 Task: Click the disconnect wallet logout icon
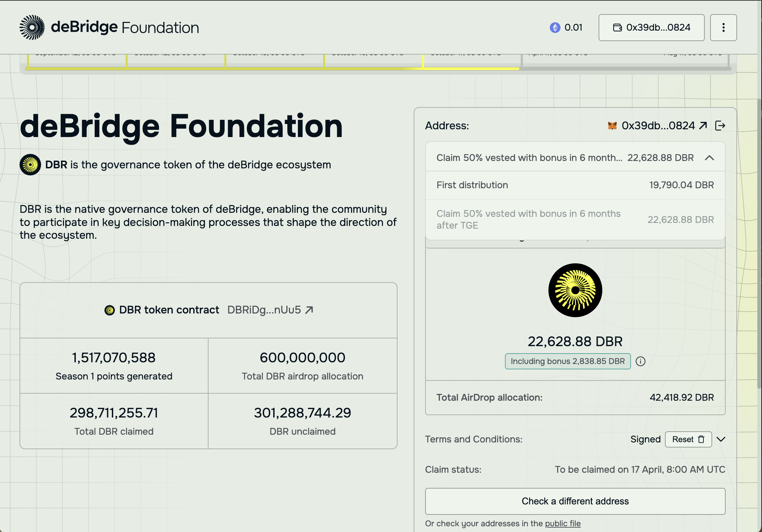coord(720,126)
